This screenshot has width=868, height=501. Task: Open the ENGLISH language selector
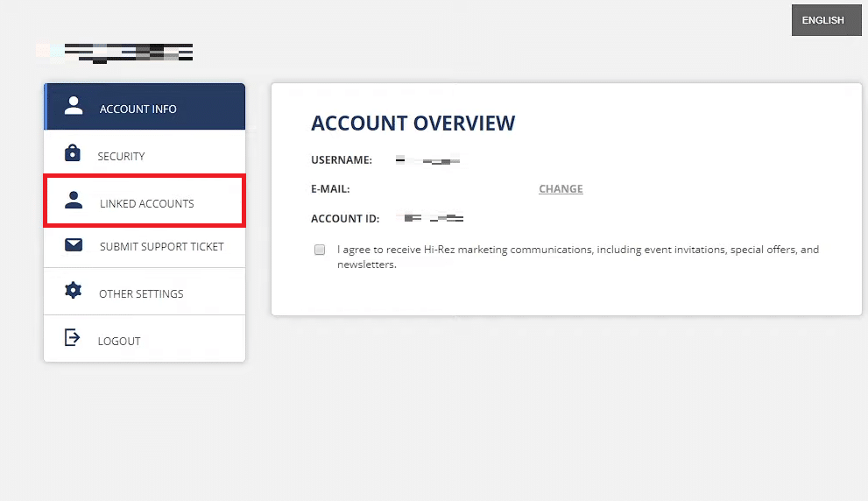coord(827,20)
